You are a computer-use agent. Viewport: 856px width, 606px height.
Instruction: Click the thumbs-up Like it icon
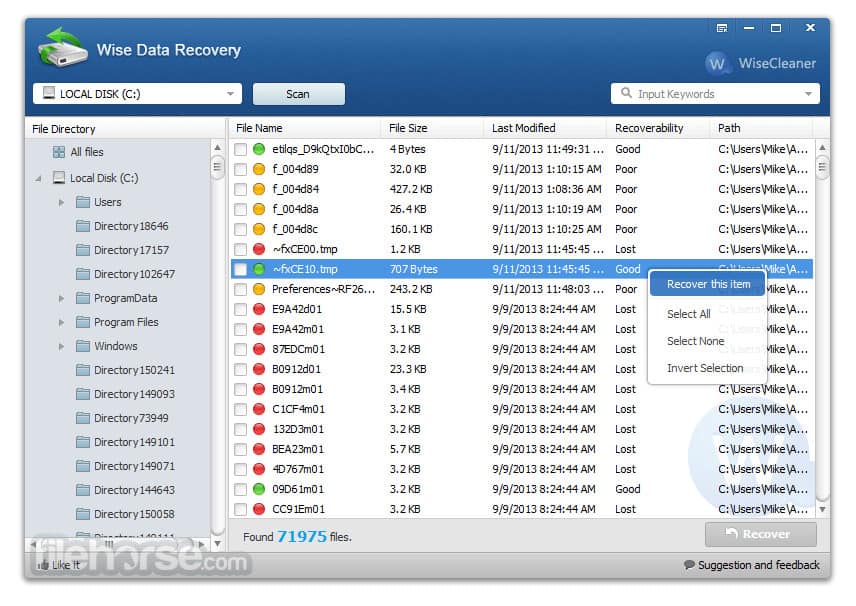(x=43, y=565)
